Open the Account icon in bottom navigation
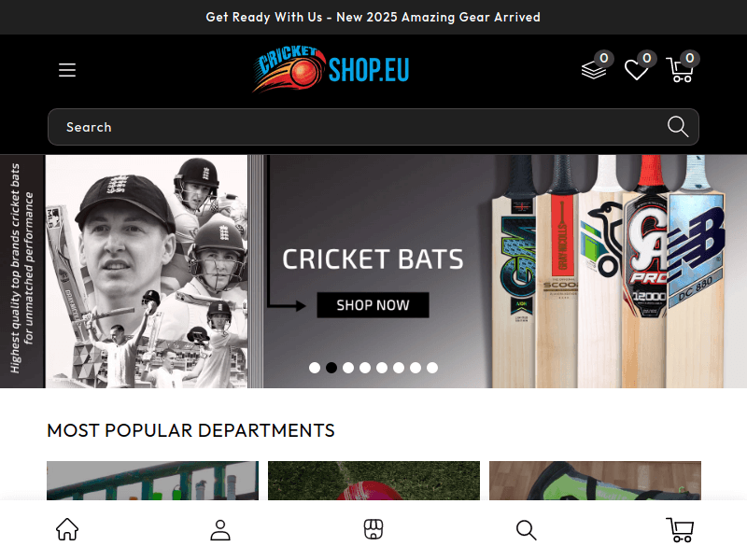Screen dimensions: 747x560 (220, 529)
